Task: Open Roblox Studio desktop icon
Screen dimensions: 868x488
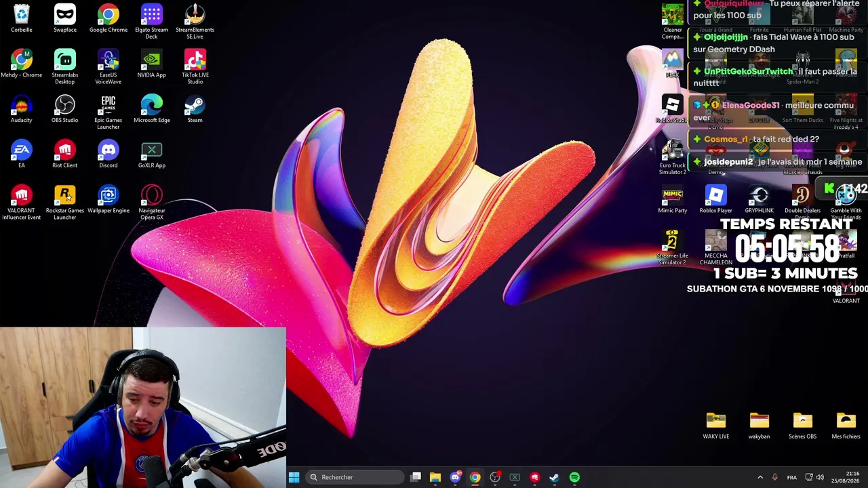Action: 672,109
